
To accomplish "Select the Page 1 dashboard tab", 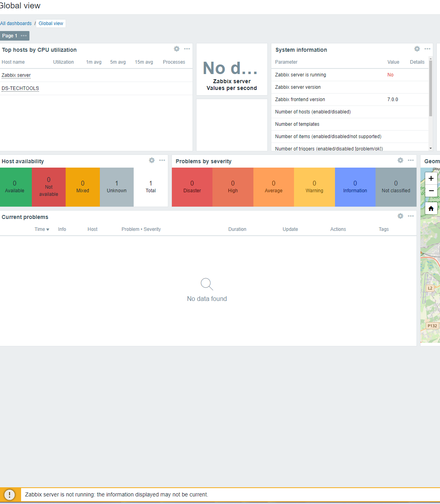I will [x=10, y=36].
